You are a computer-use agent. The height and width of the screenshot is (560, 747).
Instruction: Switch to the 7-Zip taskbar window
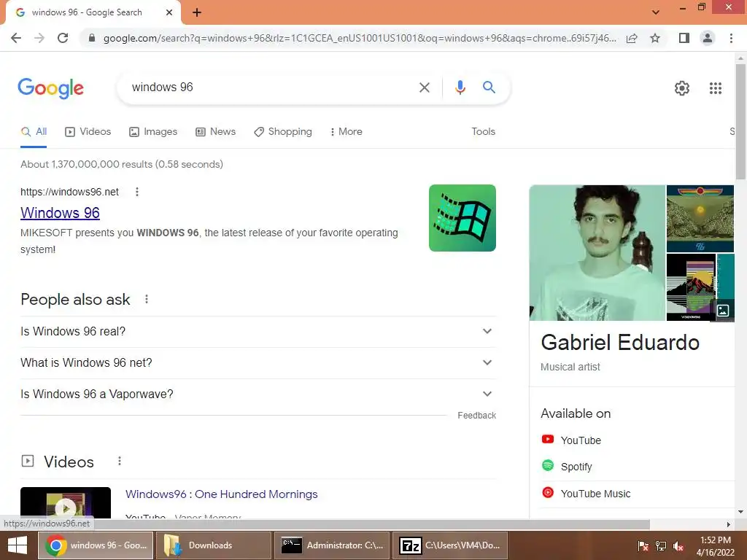pos(449,545)
